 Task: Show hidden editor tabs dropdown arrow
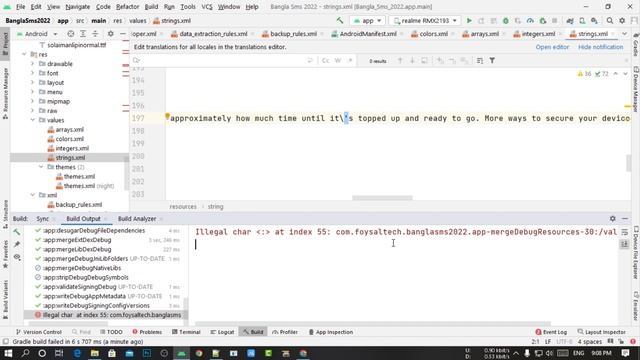(624, 34)
